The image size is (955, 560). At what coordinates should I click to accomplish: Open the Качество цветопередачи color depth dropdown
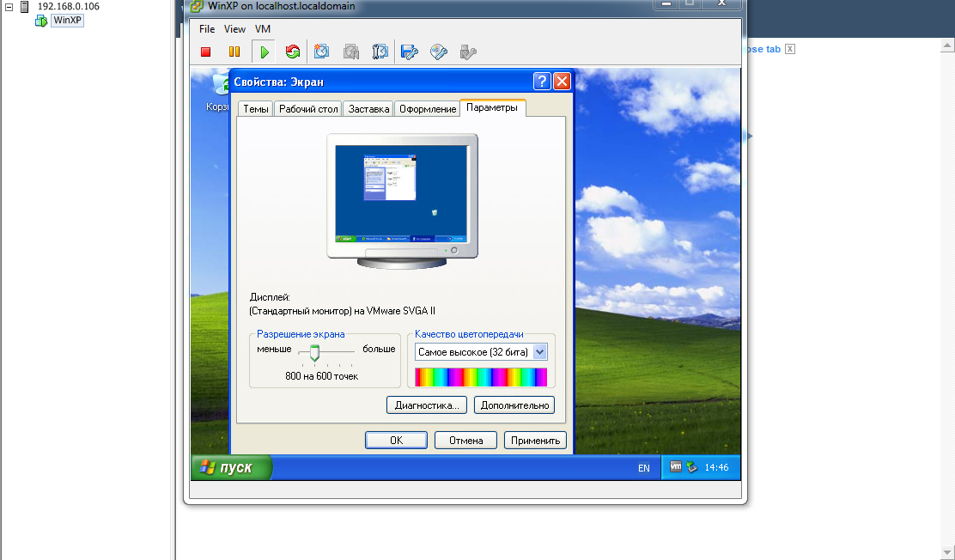(539, 351)
